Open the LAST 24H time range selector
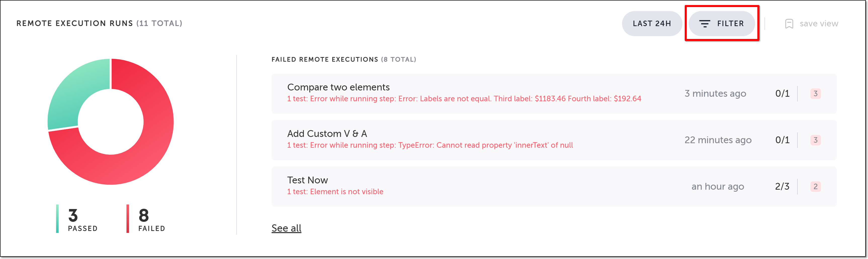The width and height of the screenshot is (868, 259). tap(652, 24)
